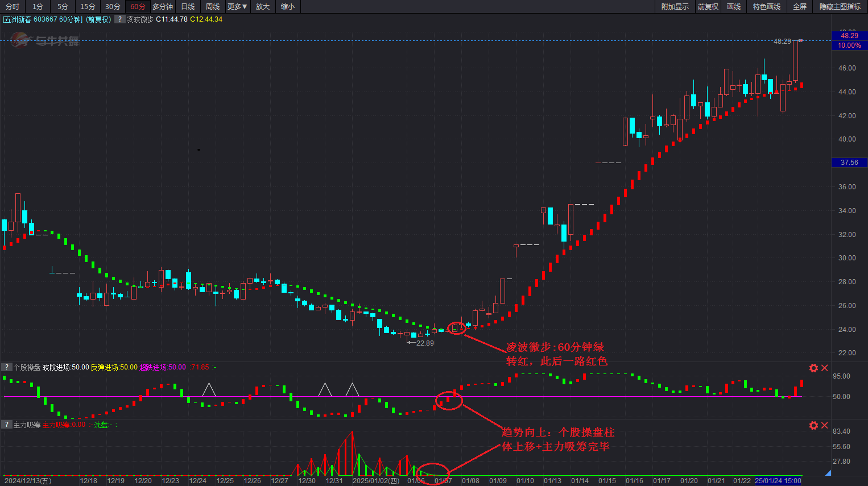Switch to the 日线 daily chart tab
The width and height of the screenshot is (868, 486).
188,7
